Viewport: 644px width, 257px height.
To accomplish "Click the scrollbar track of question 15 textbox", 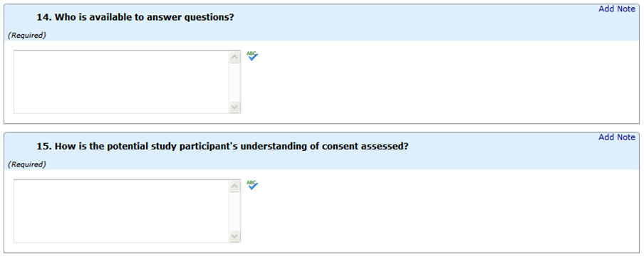I will pyautogui.click(x=234, y=211).
